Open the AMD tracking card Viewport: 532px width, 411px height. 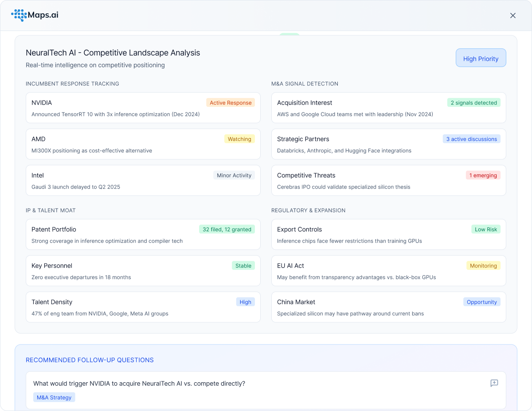(x=143, y=144)
